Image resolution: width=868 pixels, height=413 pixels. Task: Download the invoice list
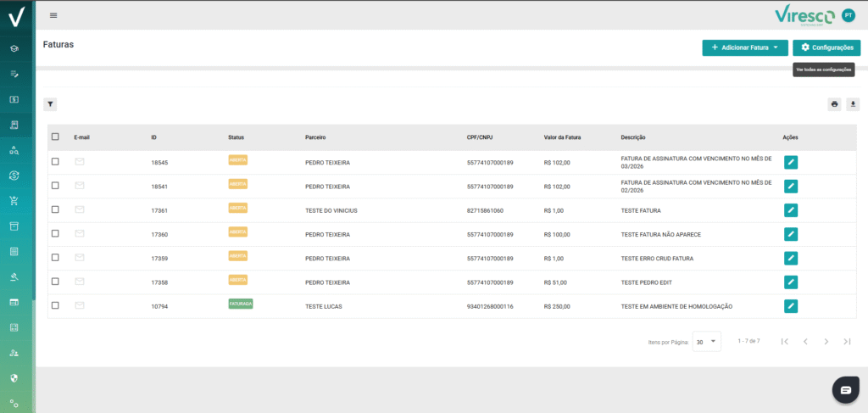(x=853, y=104)
